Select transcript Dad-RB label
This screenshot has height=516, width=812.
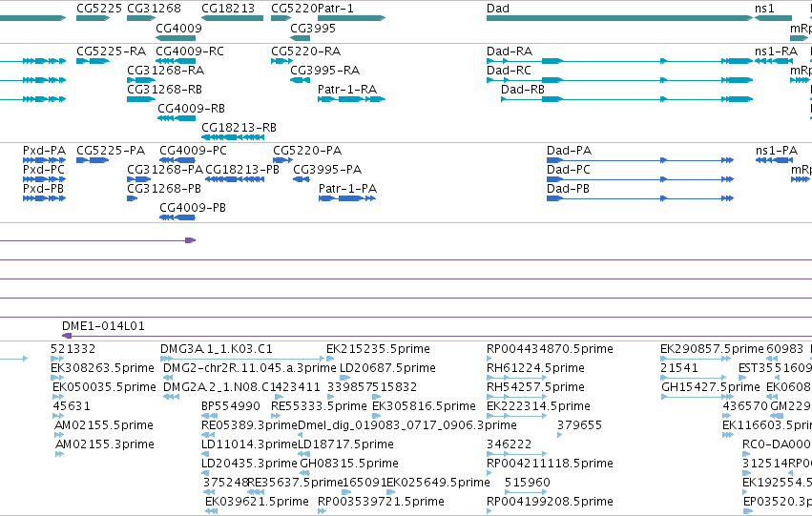click(x=523, y=90)
